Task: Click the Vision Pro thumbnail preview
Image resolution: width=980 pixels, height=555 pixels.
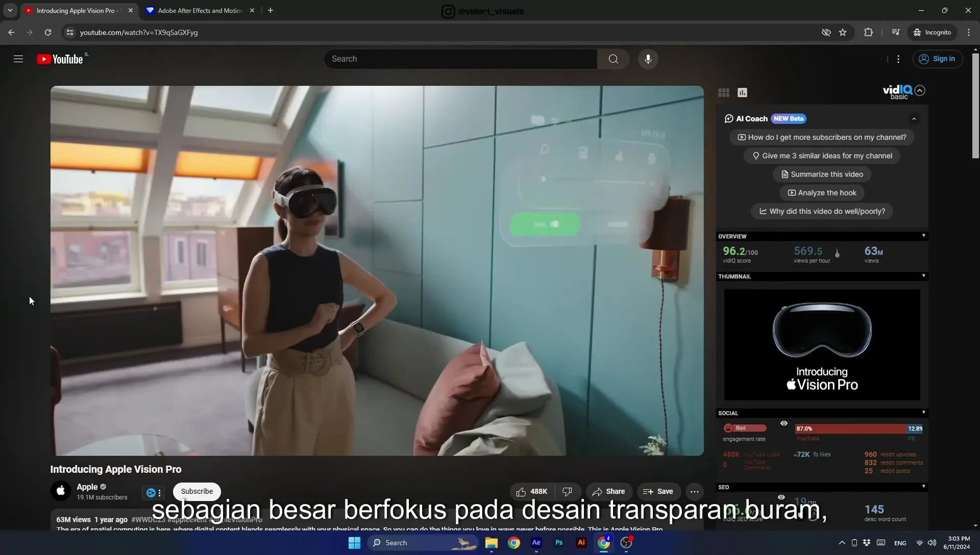Action: tap(822, 345)
